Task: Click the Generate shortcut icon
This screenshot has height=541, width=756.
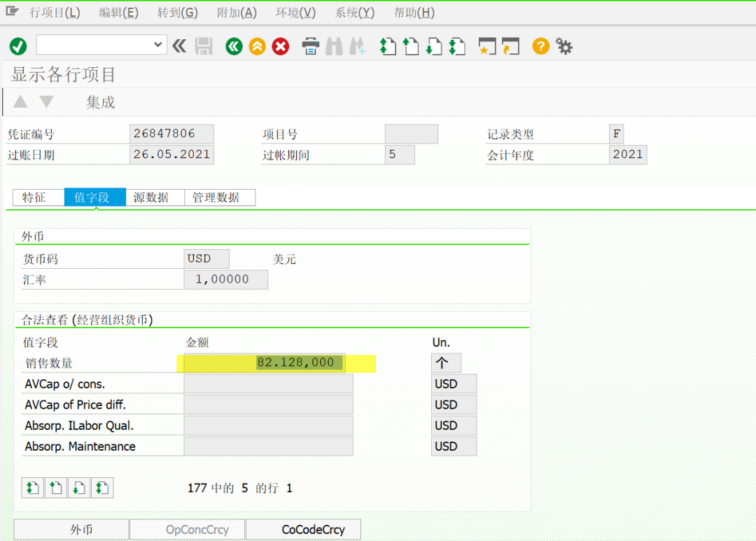Action: coord(510,46)
